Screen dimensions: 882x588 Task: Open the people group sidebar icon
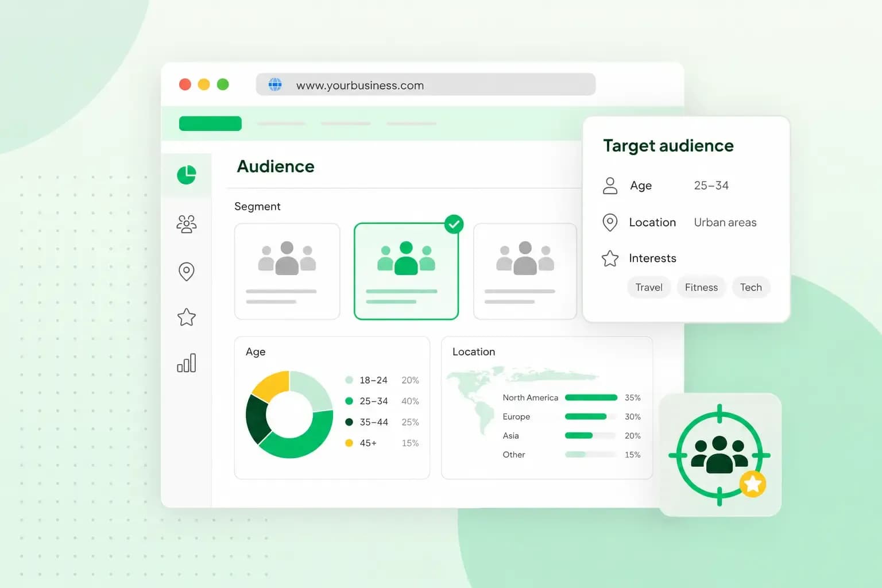click(187, 224)
